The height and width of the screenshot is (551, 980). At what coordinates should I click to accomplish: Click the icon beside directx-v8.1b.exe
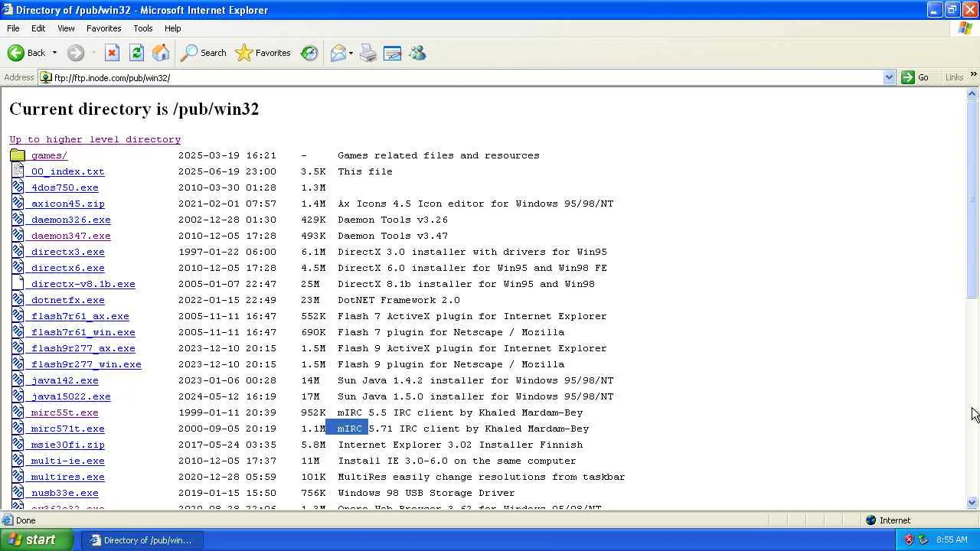(x=18, y=284)
